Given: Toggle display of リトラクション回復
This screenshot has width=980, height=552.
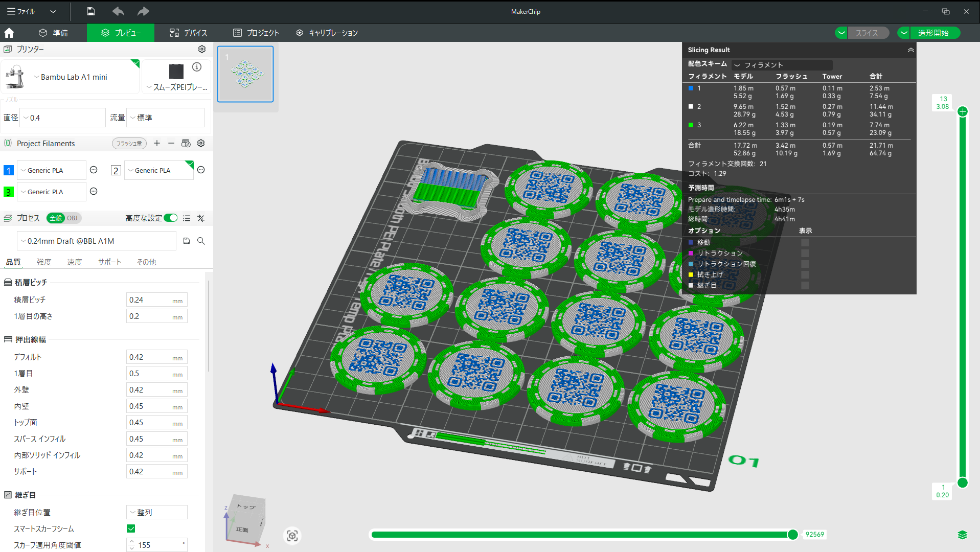Looking at the screenshot, I should coord(805,264).
